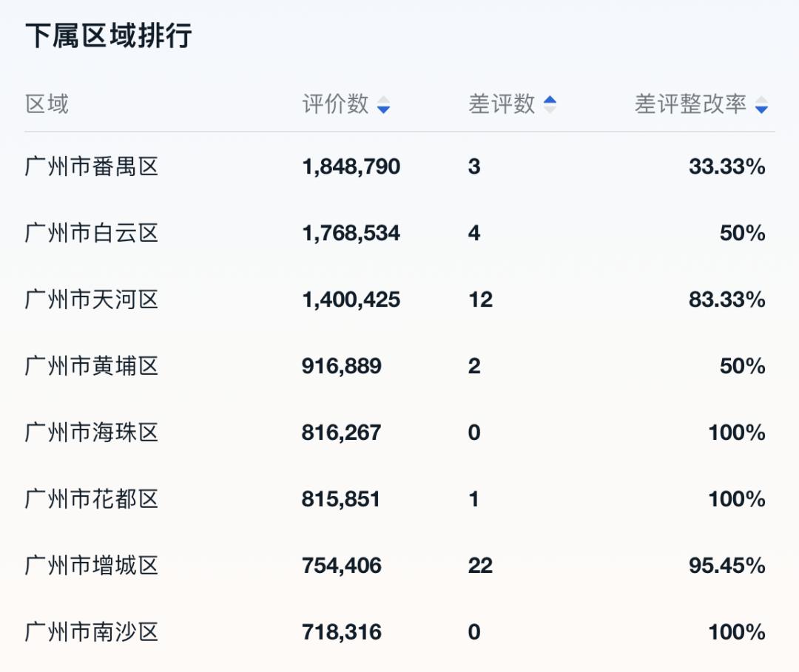Click 海珠区 rectification rate 100%
The height and width of the screenshot is (672, 799).
[737, 432]
